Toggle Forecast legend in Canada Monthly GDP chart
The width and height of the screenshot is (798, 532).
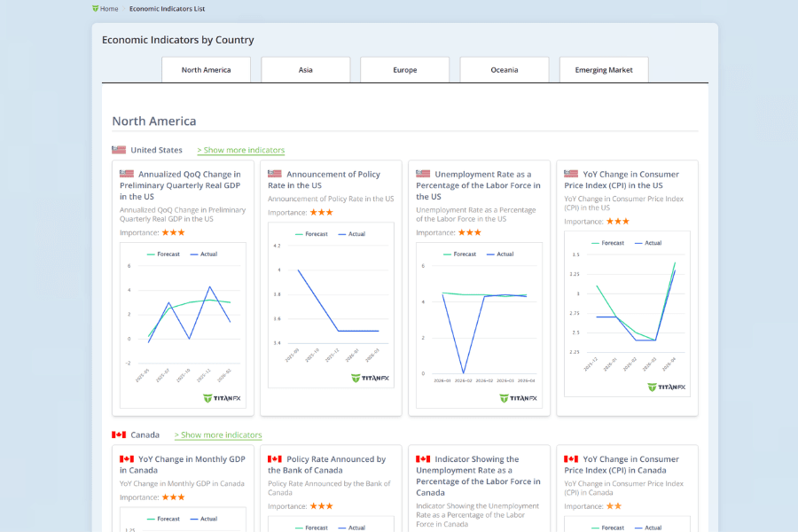coord(163,519)
